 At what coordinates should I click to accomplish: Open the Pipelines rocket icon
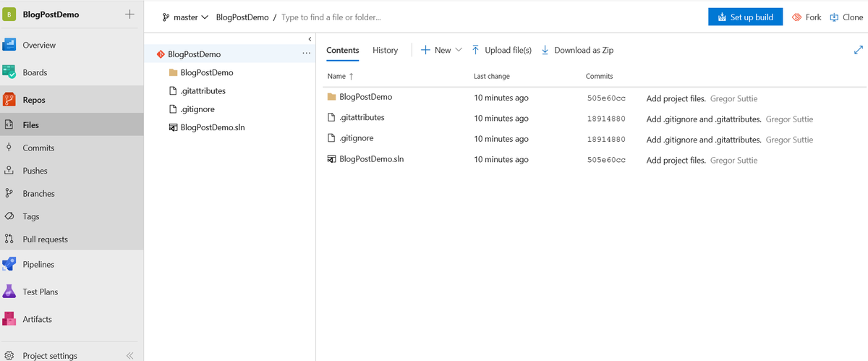point(9,265)
